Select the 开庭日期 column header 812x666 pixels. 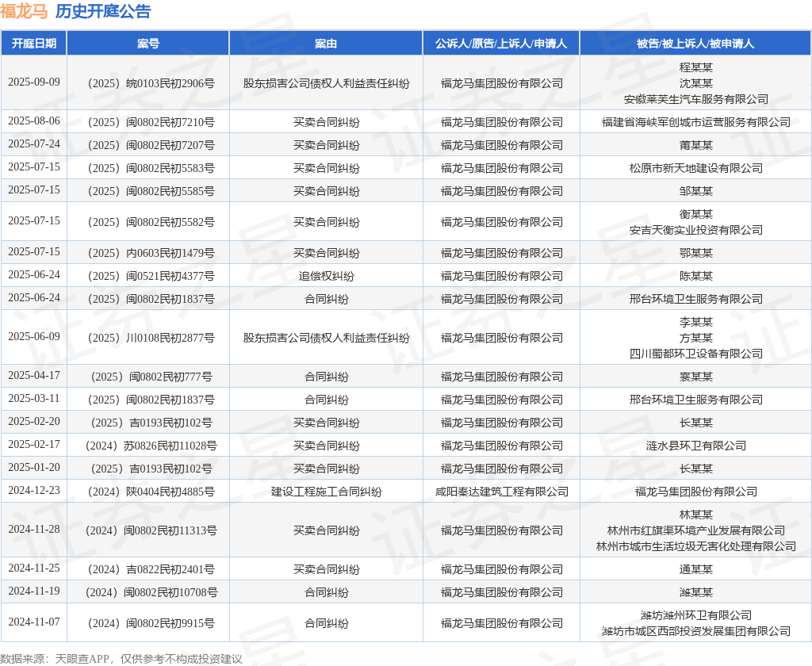[34, 44]
